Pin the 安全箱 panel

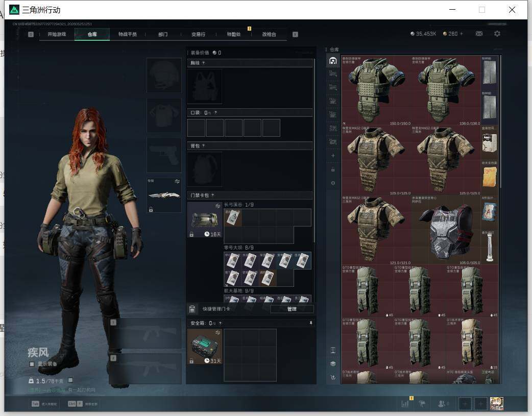(310, 323)
